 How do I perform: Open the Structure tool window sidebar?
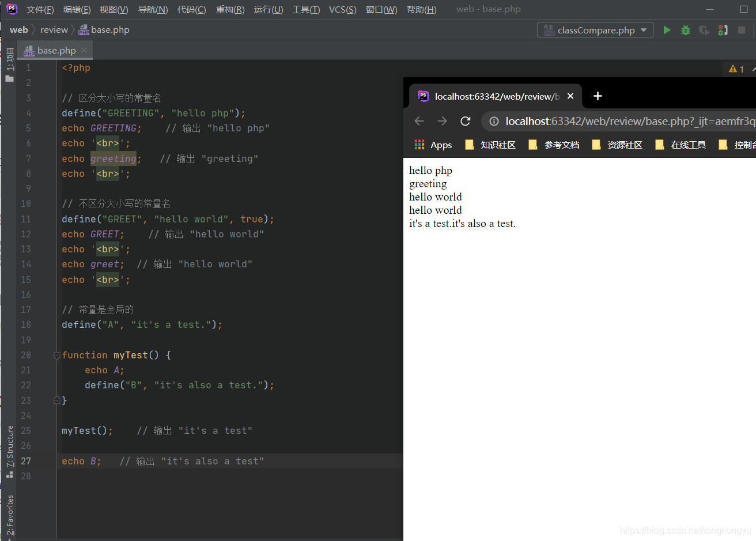[9, 452]
